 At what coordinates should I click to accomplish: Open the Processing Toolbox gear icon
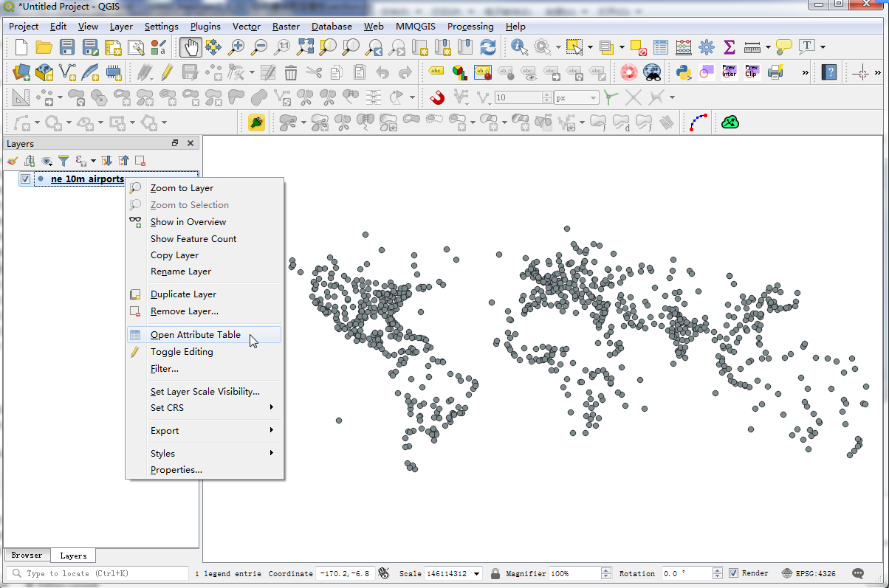(707, 47)
